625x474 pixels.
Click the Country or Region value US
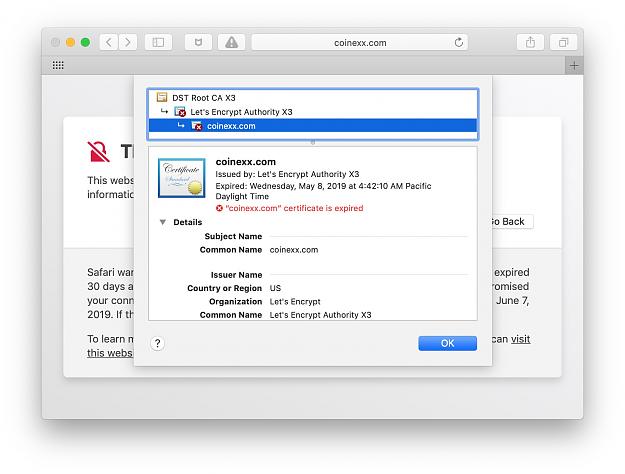(x=275, y=288)
